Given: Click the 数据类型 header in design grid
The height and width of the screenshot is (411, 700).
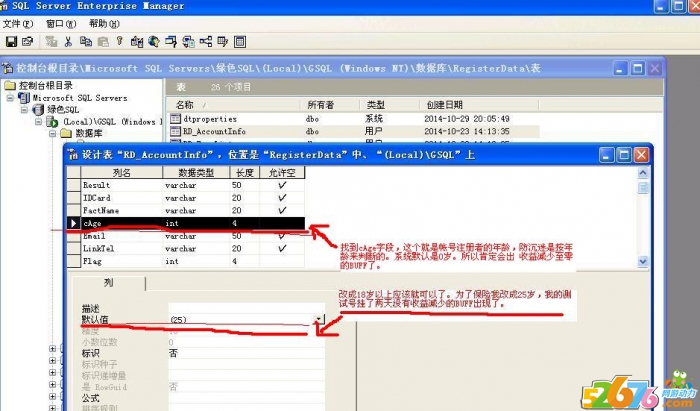Looking at the screenshot, I should pos(196,172).
